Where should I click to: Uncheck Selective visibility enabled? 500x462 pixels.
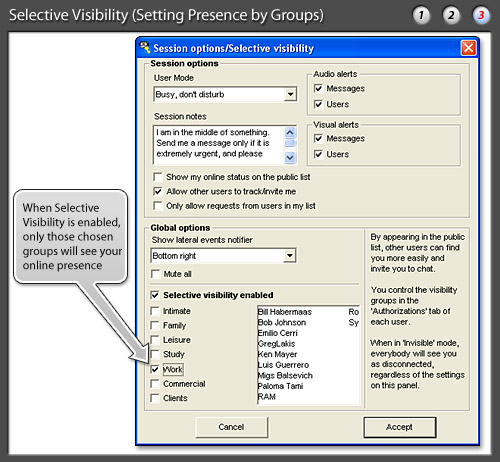click(155, 295)
